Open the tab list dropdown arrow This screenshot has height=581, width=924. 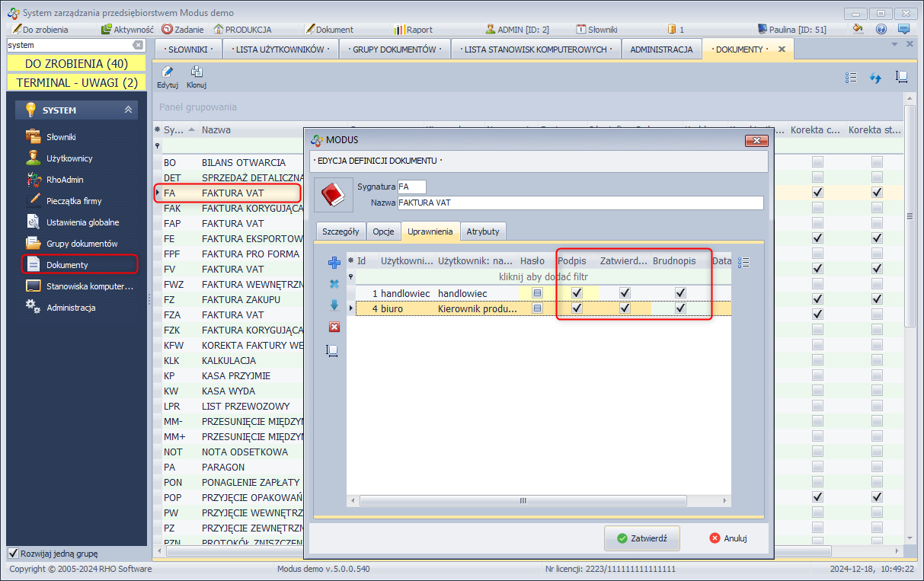tap(894, 44)
